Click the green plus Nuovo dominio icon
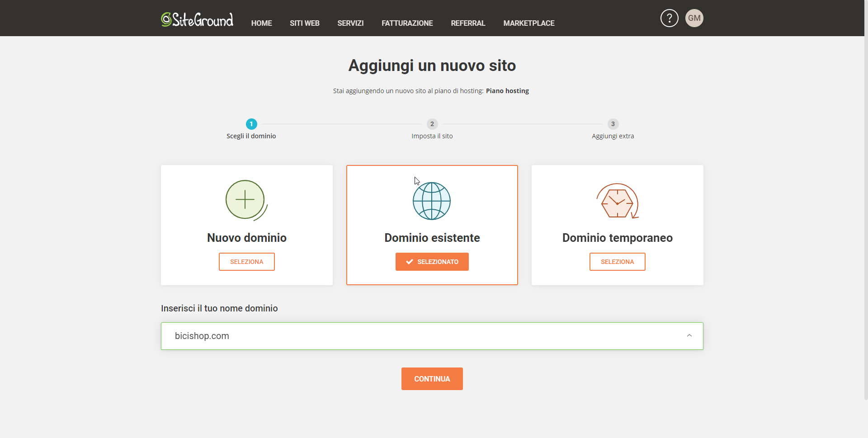This screenshot has height=438, width=868. click(x=245, y=200)
